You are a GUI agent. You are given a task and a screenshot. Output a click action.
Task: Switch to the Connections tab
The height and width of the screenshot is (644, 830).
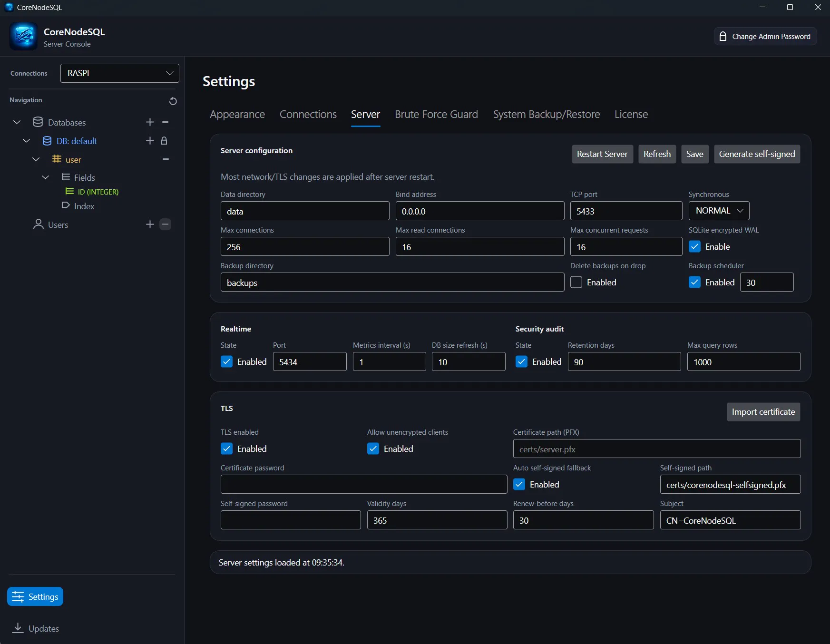[308, 114]
